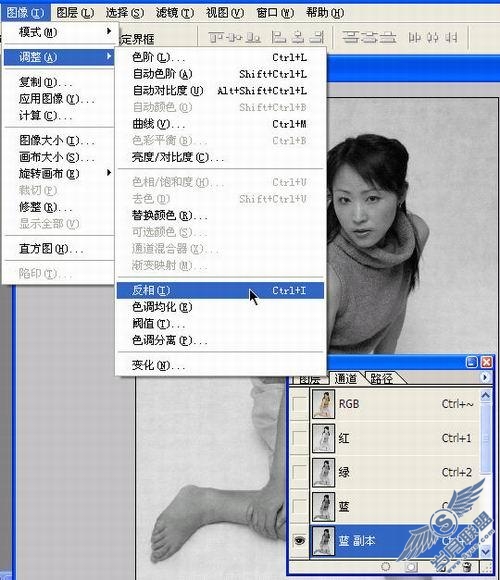Image resolution: width=500 pixels, height=580 pixels.
Task: Click the align bottom edges icon
Action: (x=253, y=37)
